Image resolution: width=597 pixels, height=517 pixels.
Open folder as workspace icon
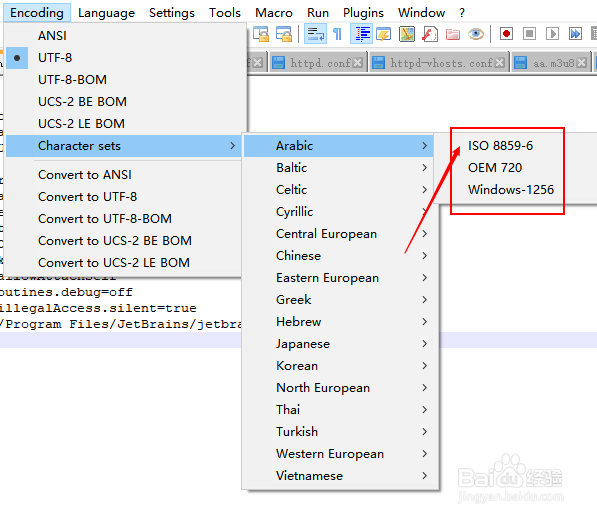click(x=453, y=34)
